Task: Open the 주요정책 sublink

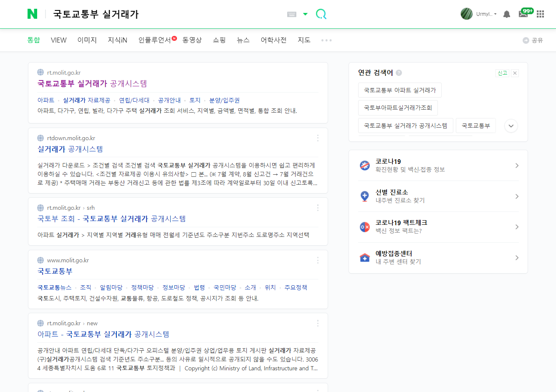Action: click(296, 287)
